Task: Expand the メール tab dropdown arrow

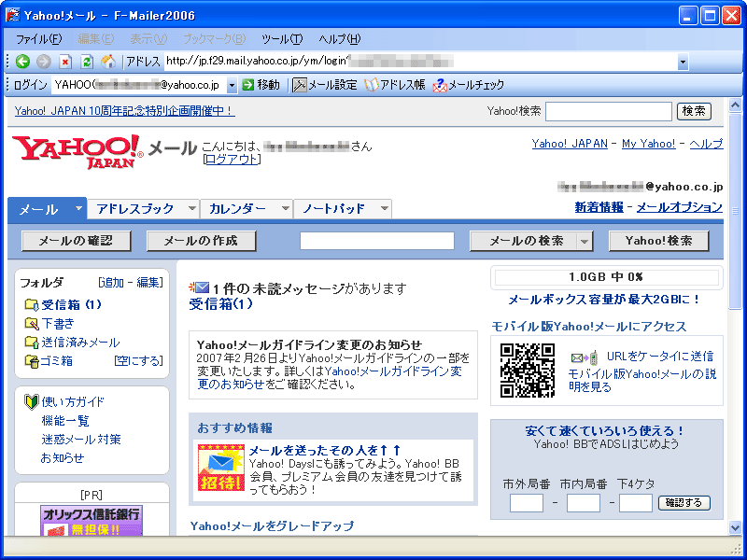Action: (78, 208)
